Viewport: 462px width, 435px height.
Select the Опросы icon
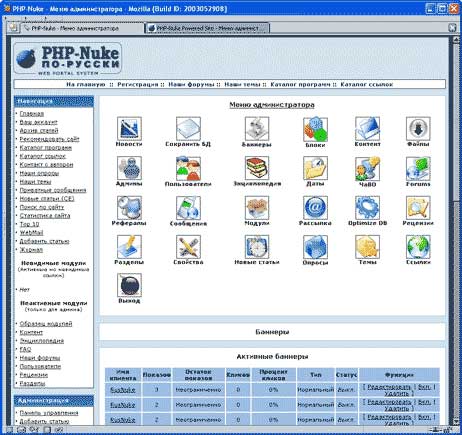315,247
